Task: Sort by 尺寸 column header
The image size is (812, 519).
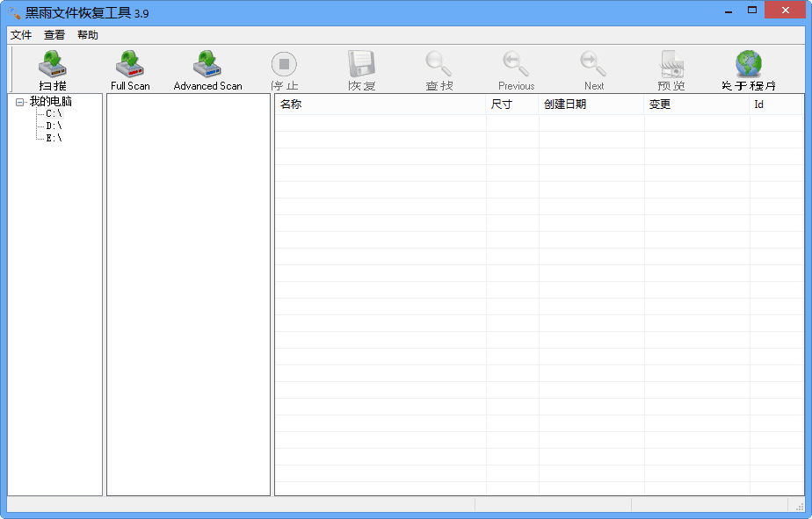Action: 512,105
